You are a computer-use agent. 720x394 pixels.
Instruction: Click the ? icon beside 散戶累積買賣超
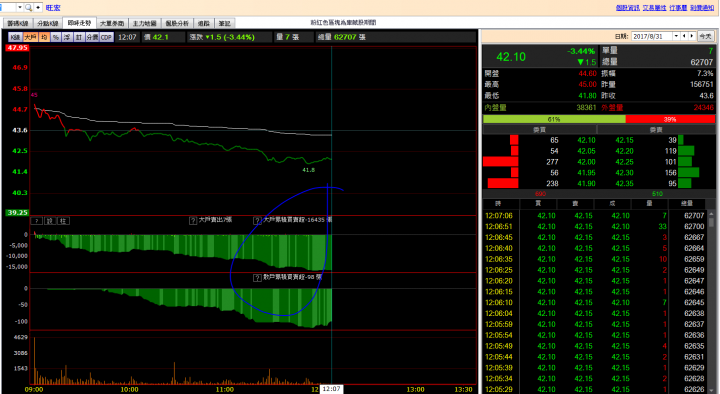point(257,278)
